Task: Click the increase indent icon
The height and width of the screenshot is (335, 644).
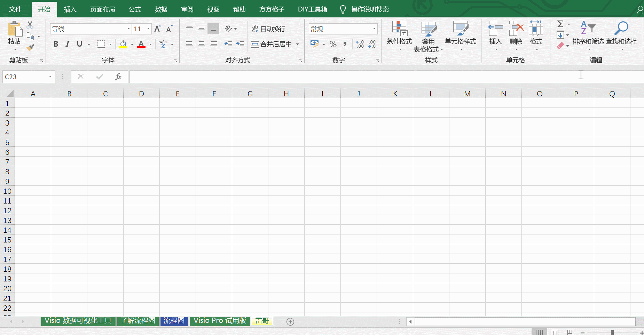Action: [x=240, y=44]
